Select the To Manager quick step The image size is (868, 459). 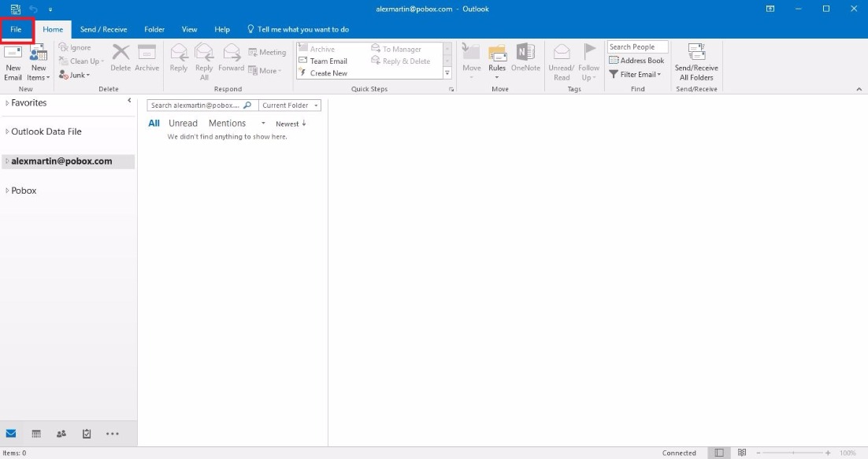point(396,49)
